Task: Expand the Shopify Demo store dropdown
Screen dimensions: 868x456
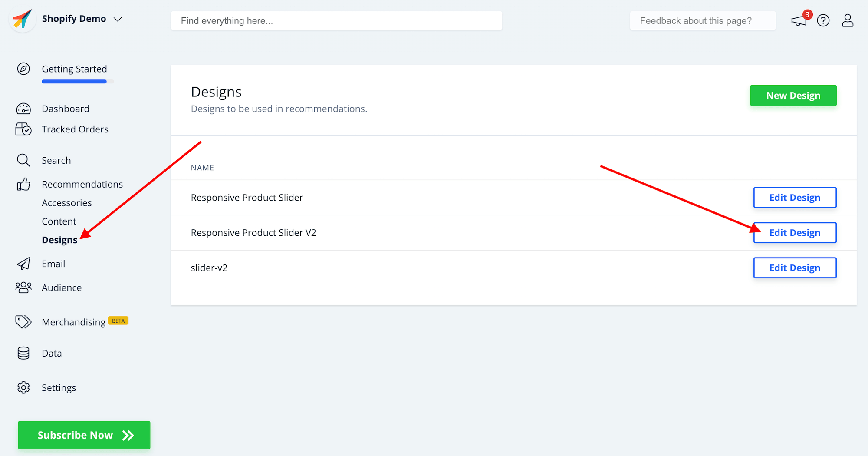Action: pos(117,19)
